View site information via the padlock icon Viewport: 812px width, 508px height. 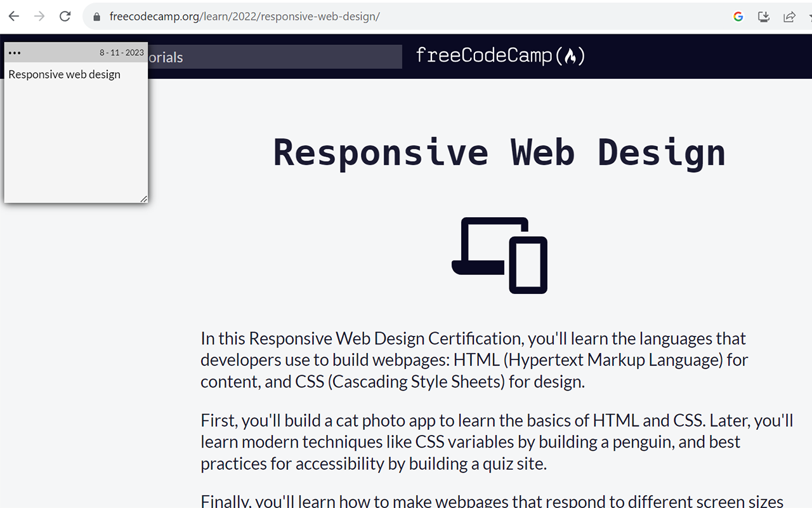(x=97, y=17)
